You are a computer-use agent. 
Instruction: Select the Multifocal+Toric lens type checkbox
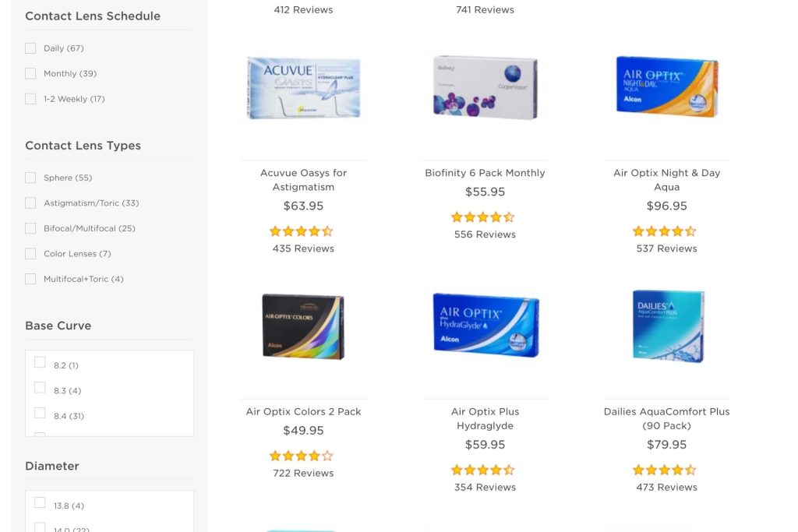tap(30, 279)
